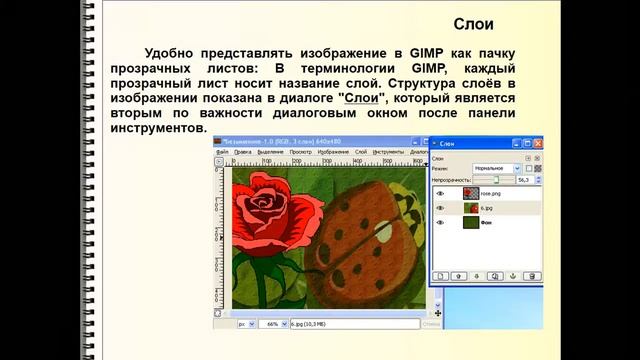The height and width of the screenshot is (360, 640).
Task: Lower the selected layer
Action: (x=476, y=276)
